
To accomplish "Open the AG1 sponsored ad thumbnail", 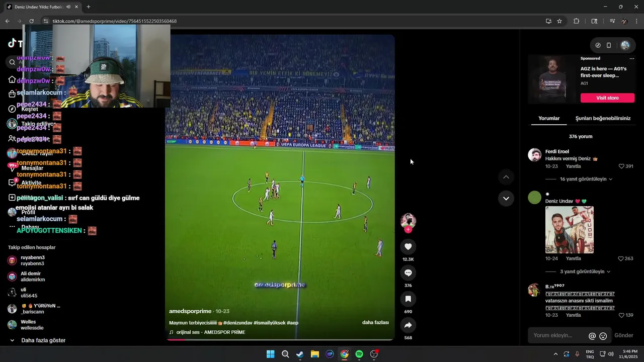I will click(x=552, y=79).
